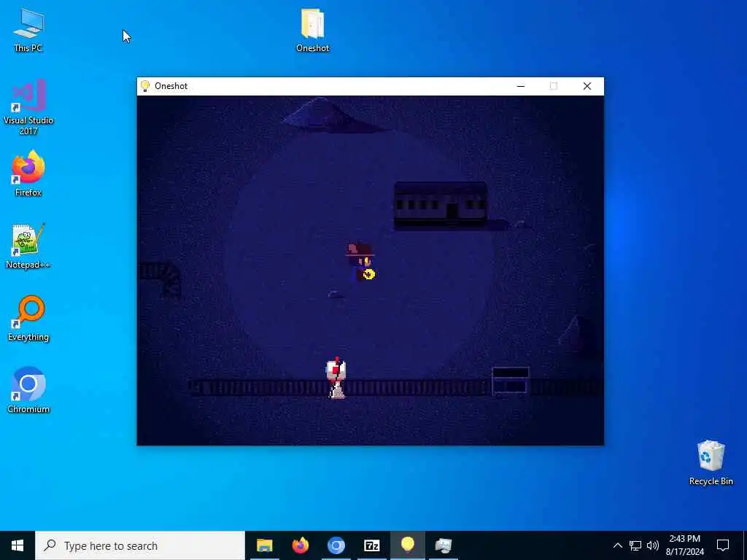The height and width of the screenshot is (560, 747).
Task: Open the volume tray icon
Action: (x=653, y=545)
